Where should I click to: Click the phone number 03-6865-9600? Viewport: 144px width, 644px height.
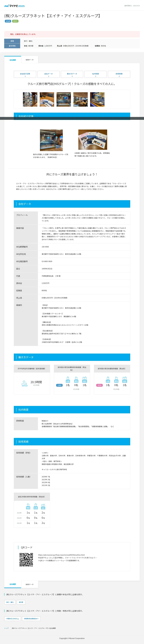pos(47,261)
